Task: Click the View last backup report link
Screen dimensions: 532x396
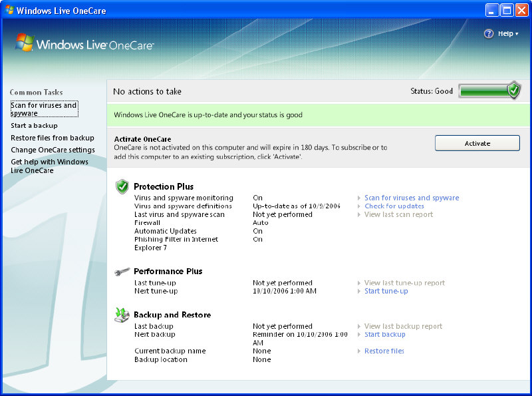Action: 404,326
